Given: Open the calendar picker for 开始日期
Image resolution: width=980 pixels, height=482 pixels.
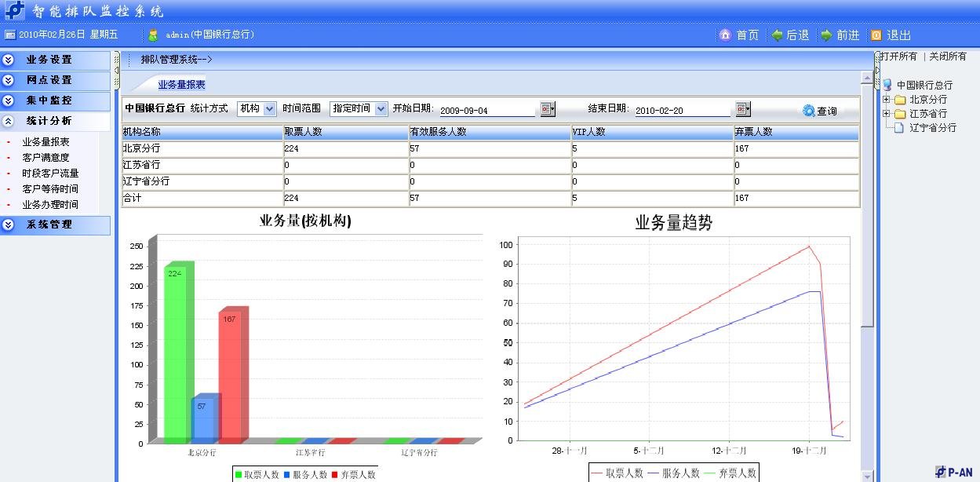Looking at the screenshot, I should click(547, 110).
